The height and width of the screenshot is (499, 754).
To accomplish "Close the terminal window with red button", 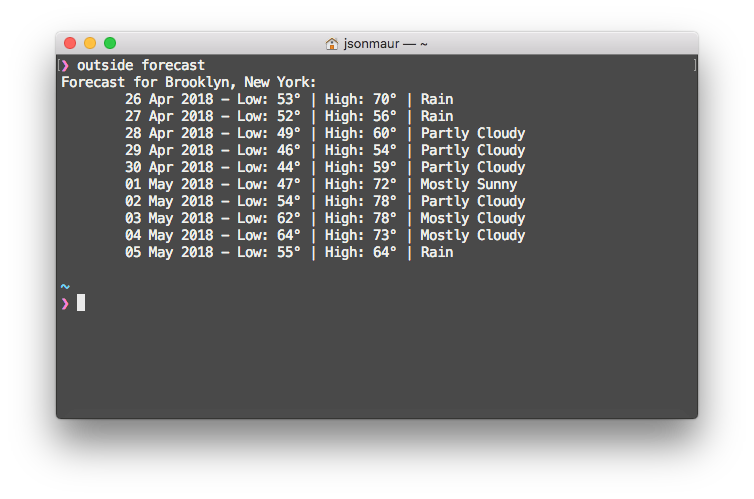I will point(70,43).
